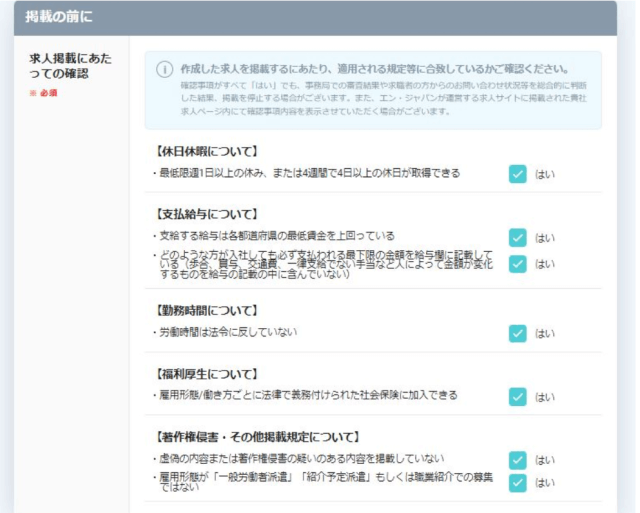Viewport: 640px width, 513px height.
Task: Toggle the minimum wage 最低賃金 checkbox
Action: pos(517,237)
